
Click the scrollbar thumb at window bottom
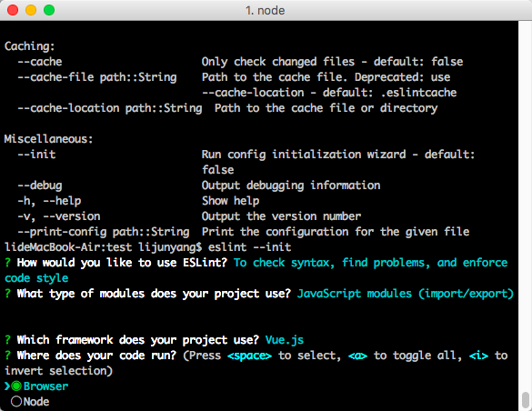(526, 401)
